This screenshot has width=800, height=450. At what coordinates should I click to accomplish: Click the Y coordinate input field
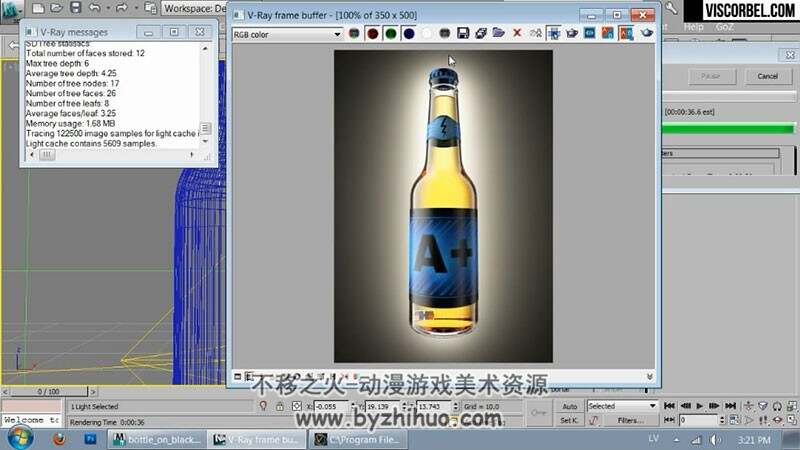383,407
